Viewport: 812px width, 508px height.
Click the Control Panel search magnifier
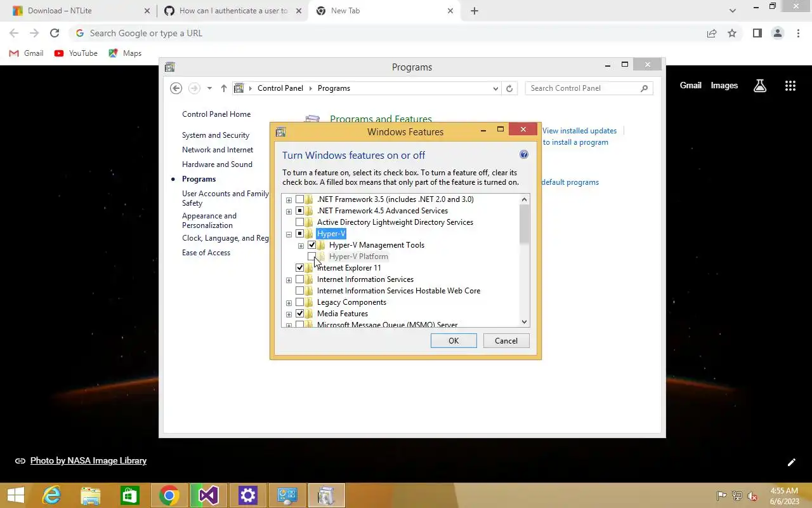645,88
